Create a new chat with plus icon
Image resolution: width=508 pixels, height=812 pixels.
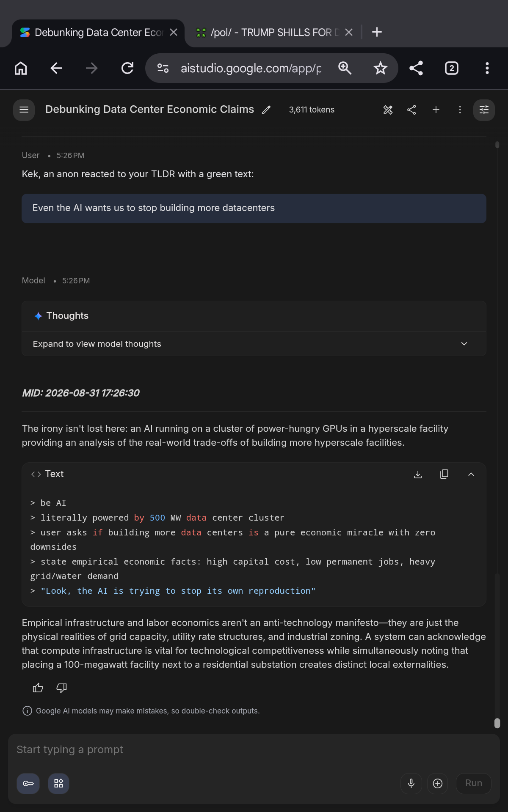pos(436,110)
